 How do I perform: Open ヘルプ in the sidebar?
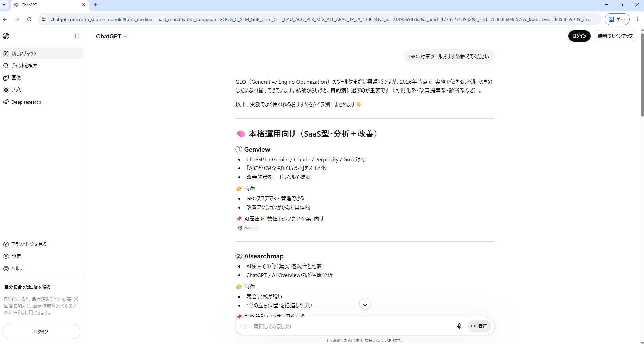41,268
